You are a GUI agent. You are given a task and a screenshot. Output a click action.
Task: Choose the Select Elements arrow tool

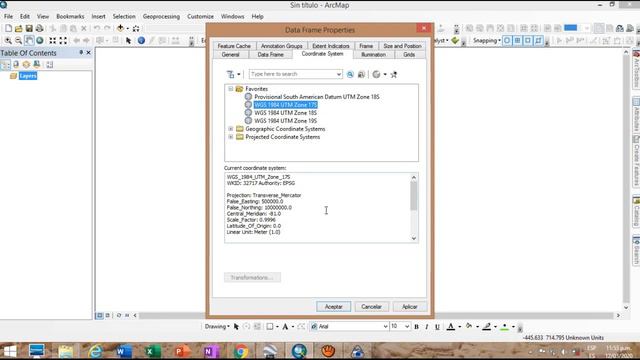coord(129,40)
